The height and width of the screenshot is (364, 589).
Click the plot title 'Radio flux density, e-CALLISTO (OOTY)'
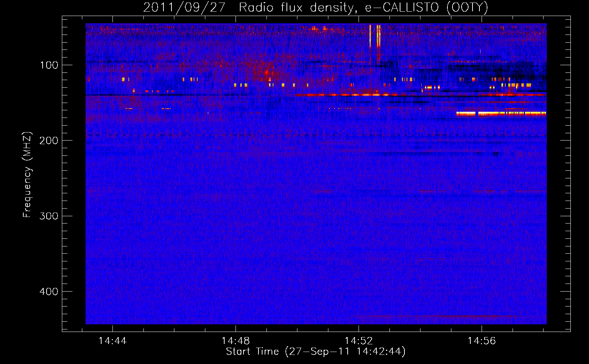tap(363, 8)
